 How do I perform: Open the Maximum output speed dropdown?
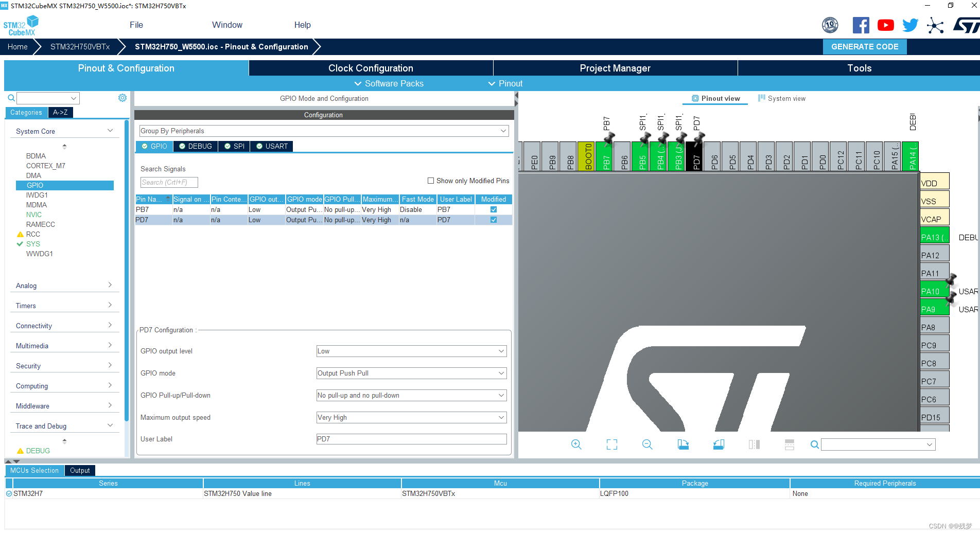tap(411, 418)
